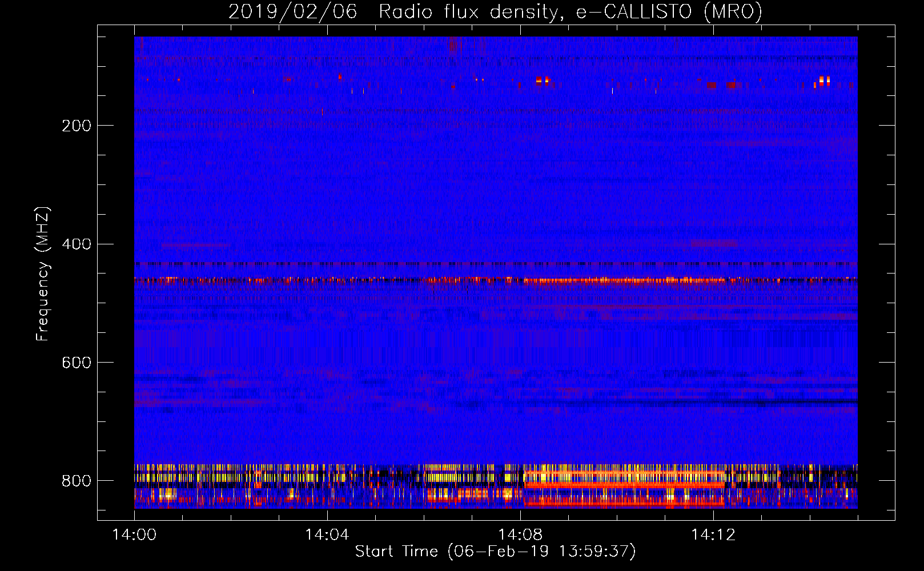This screenshot has width=924, height=571.
Task: Click the '600' frequency tick label
Action: tap(77, 363)
